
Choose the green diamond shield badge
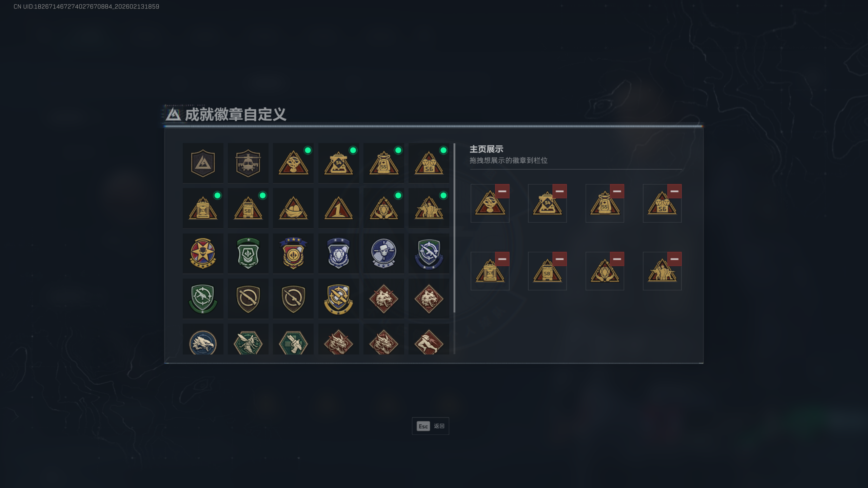tap(248, 253)
